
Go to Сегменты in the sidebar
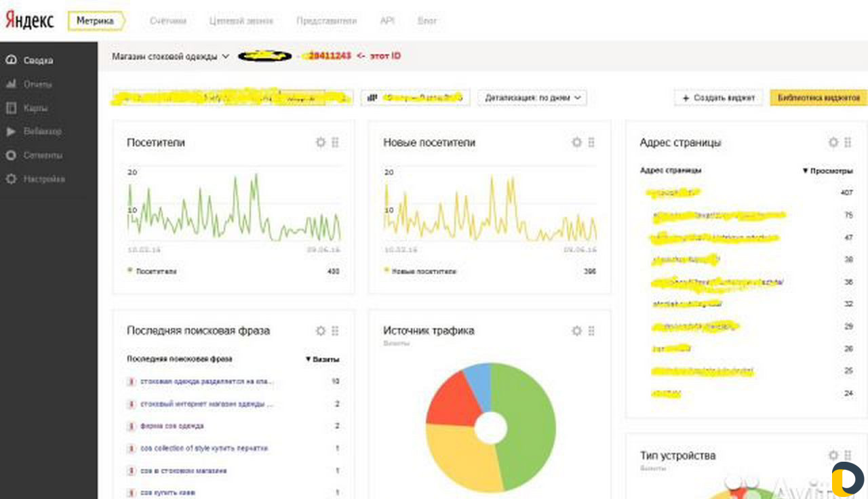(x=42, y=155)
